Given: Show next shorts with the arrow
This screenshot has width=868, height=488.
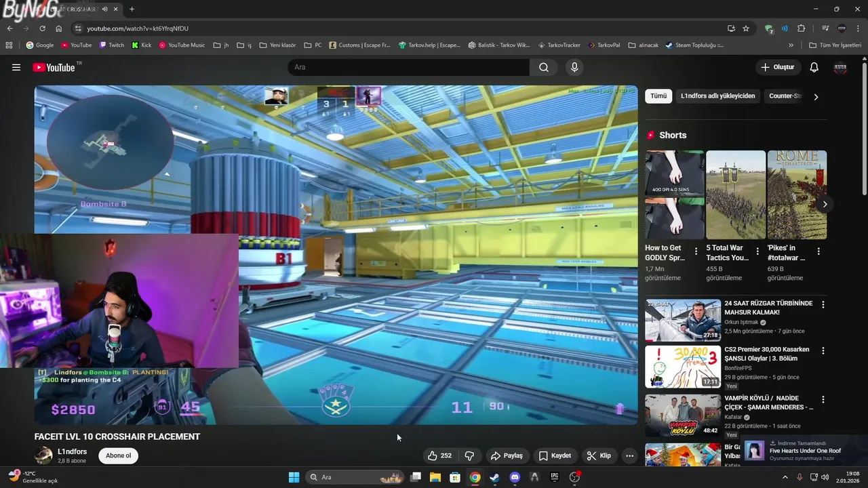Looking at the screenshot, I should 825,204.
